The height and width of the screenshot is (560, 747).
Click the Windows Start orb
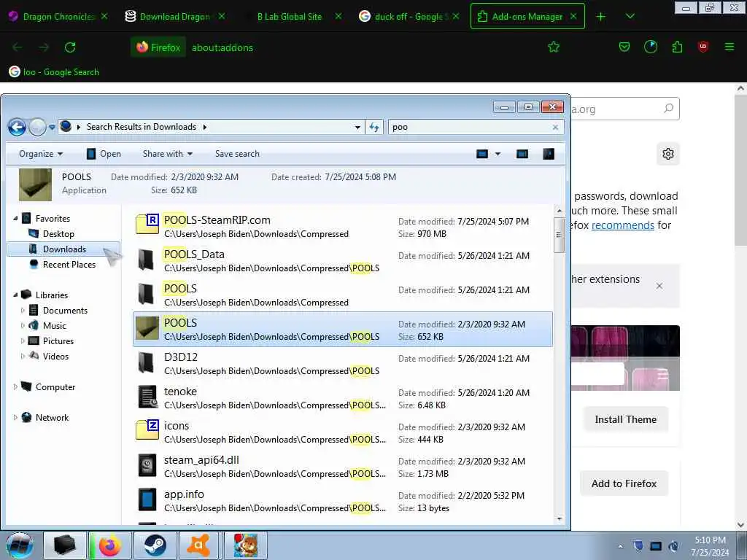[19, 545]
